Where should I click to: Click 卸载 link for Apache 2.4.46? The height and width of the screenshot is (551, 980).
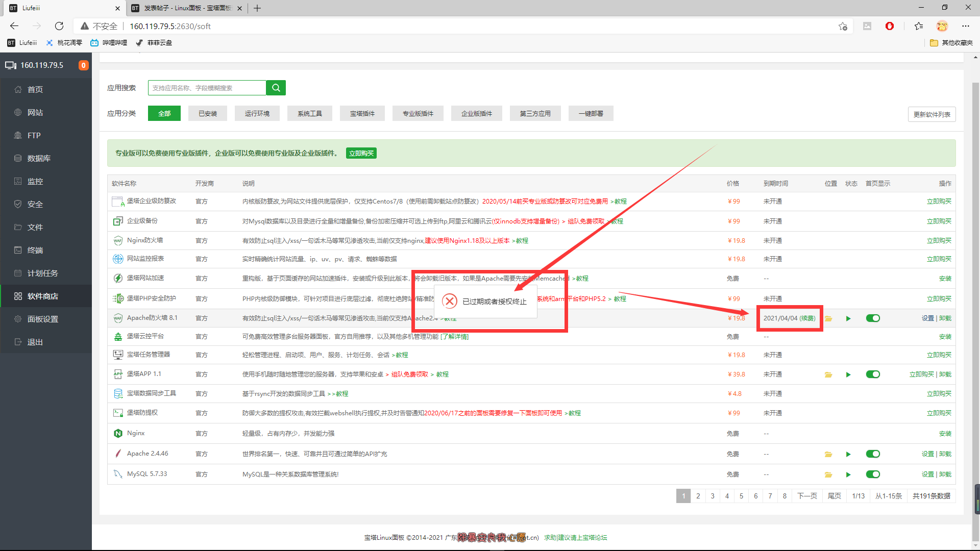click(x=945, y=454)
